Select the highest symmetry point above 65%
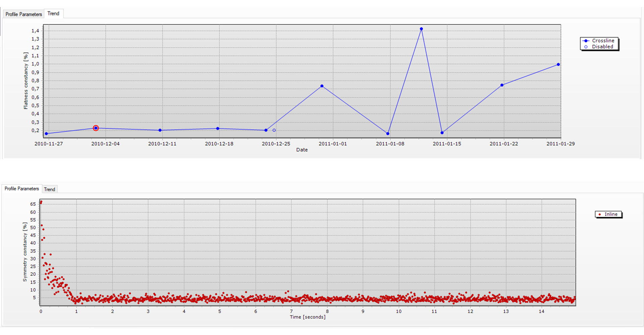The image size is (644, 335). [41, 202]
